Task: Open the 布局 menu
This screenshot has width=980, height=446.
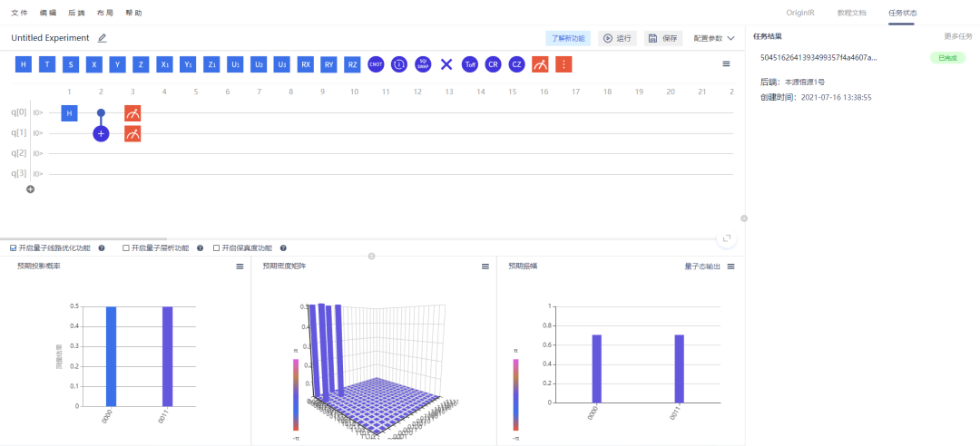Action: [105, 13]
